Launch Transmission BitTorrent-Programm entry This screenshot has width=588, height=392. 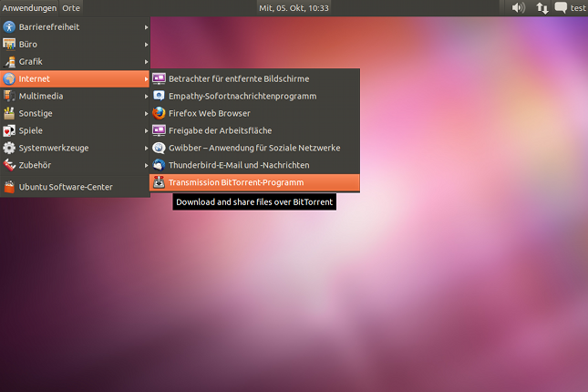pos(254,182)
